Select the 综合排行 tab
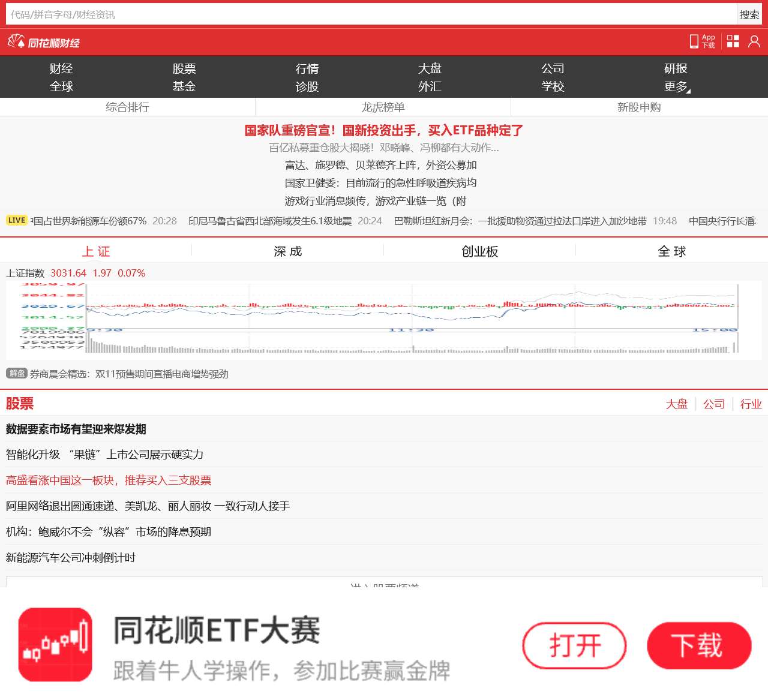The width and height of the screenshot is (768, 700). [x=127, y=107]
